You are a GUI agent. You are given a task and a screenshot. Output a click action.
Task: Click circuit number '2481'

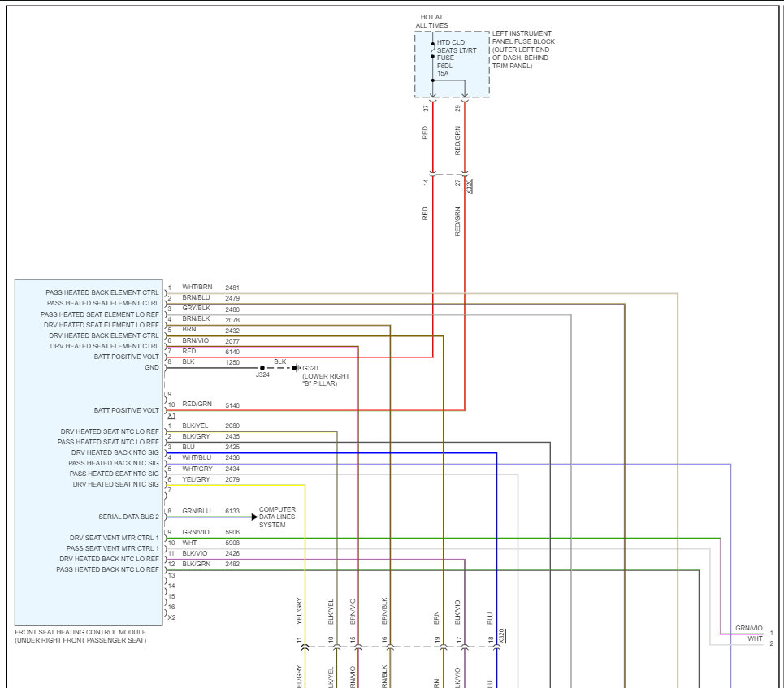[232, 288]
